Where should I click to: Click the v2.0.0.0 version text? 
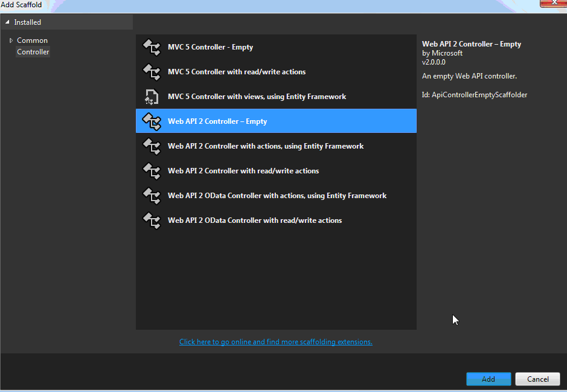point(434,62)
